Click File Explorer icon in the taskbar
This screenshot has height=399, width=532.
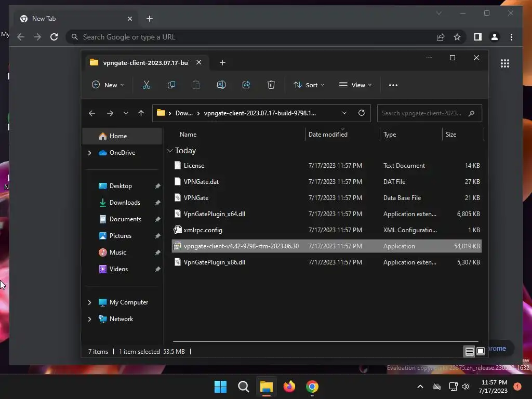[x=267, y=387]
